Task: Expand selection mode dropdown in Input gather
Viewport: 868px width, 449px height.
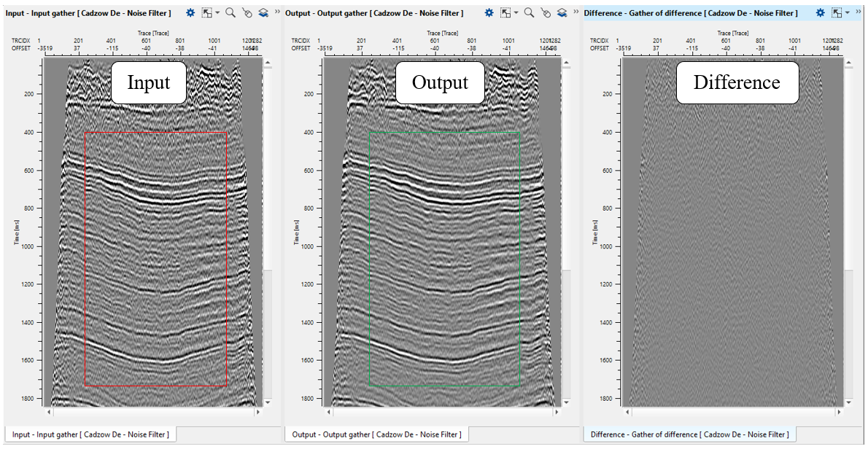Action: point(217,13)
